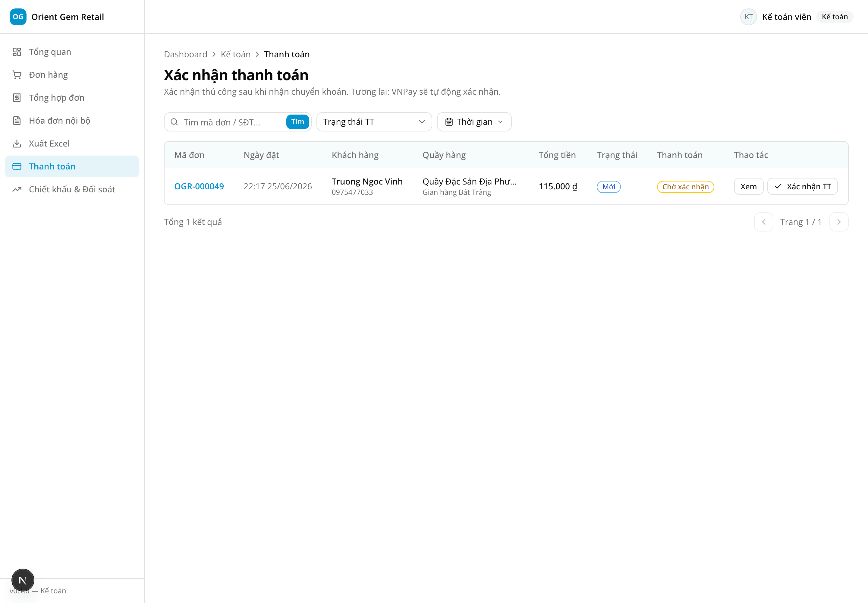
Task: Click Trang 1 / 1 page indicator
Action: (801, 222)
